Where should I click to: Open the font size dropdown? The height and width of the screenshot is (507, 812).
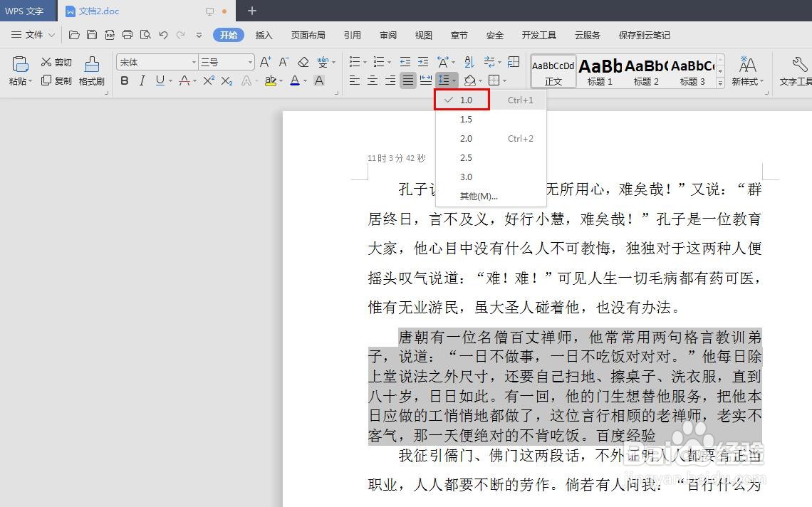[x=251, y=61]
